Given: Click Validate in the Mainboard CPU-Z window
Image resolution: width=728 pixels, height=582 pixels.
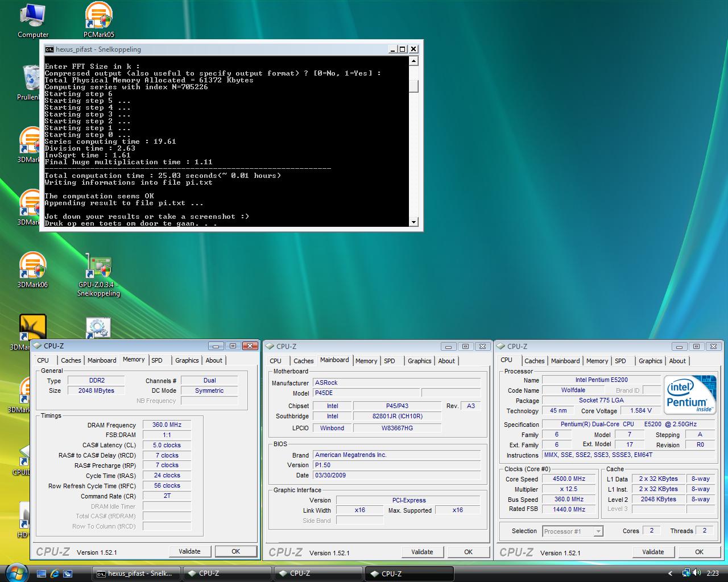Looking at the screenshot, I should pos(422,552).
